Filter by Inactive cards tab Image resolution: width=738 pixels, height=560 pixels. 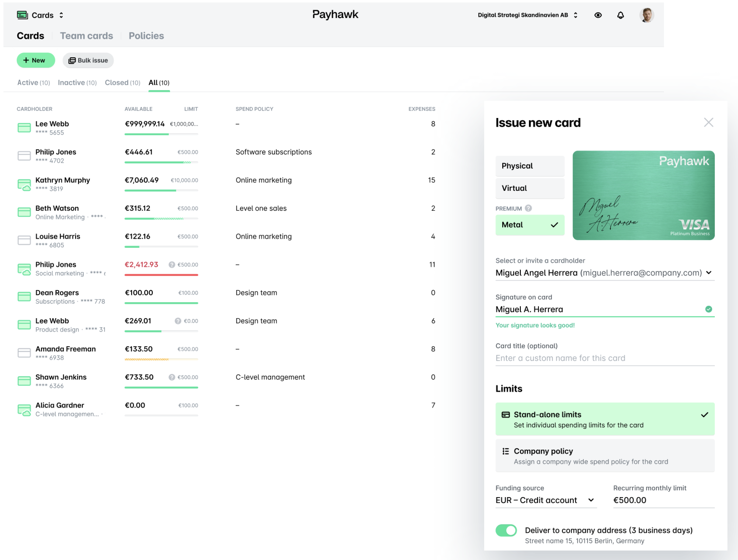pos(77,82)
